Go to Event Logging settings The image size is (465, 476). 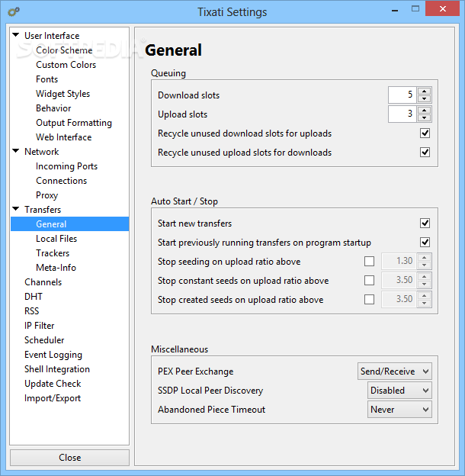(53, 355)
